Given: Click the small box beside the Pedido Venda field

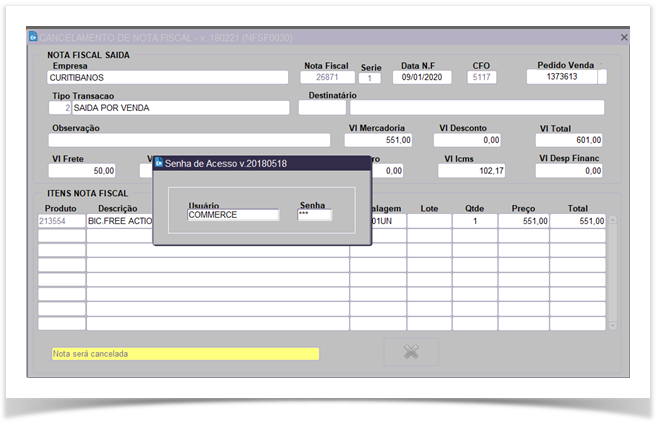Looking at the screenshot, I should 602,77.
